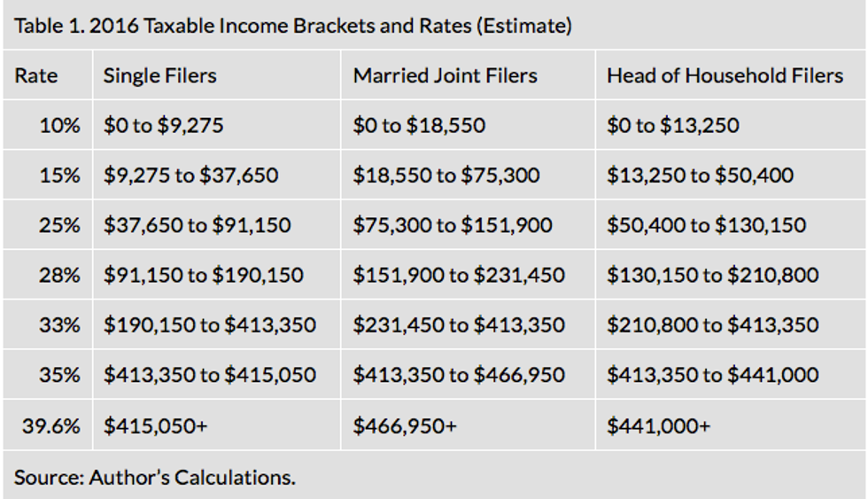Screen dimensions: 868x499
Task: Select the $9,275 to $37,650 cell
Action: [190, 175]
